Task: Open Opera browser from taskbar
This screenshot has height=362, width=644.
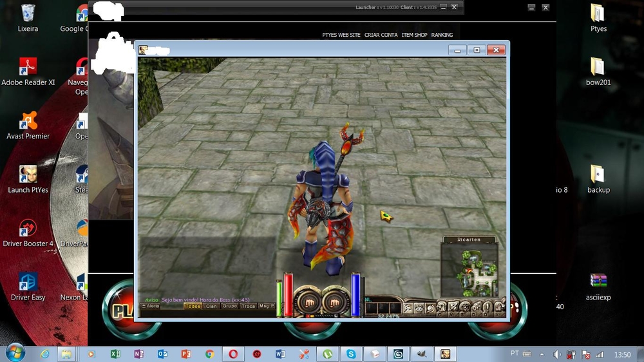Action: [233, 354]
